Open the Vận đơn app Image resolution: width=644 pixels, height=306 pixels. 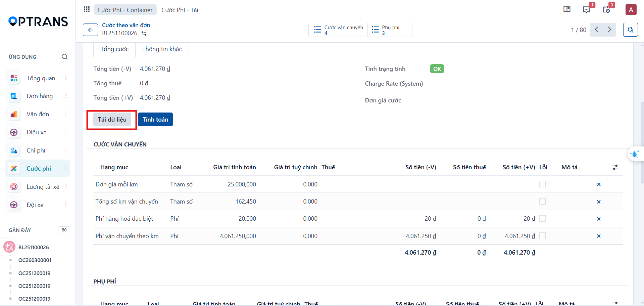click(37, 114)
